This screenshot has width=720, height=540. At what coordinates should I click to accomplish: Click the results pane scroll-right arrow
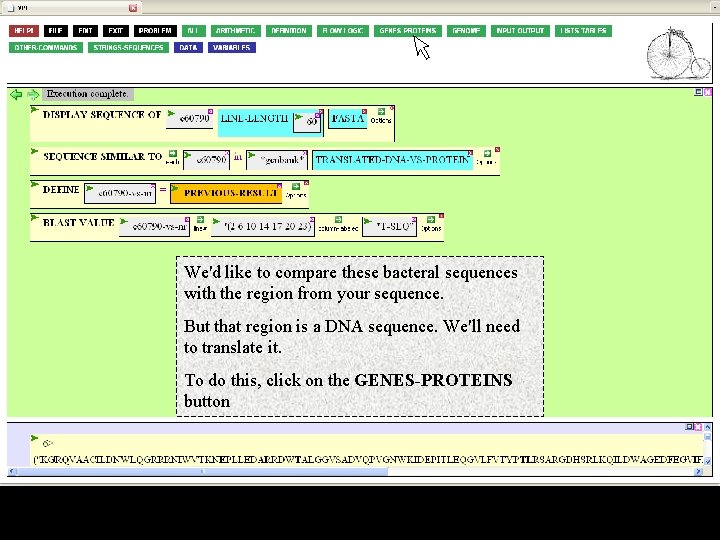[699, 471]
